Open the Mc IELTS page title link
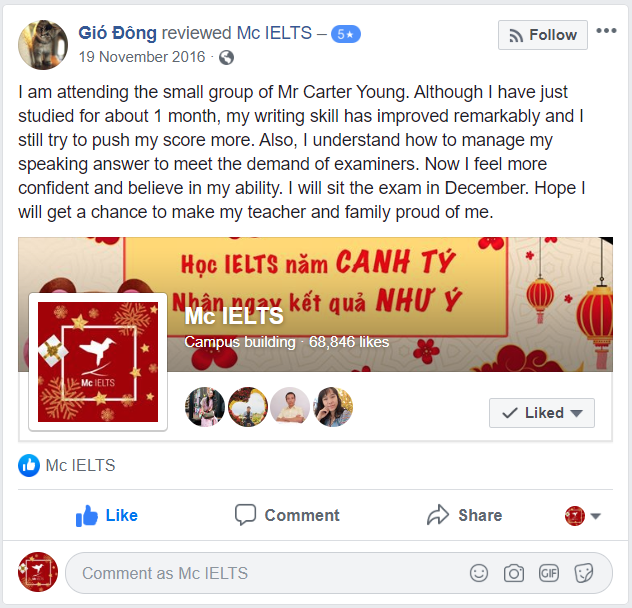632x608 pixels. [x=234, y=316]
